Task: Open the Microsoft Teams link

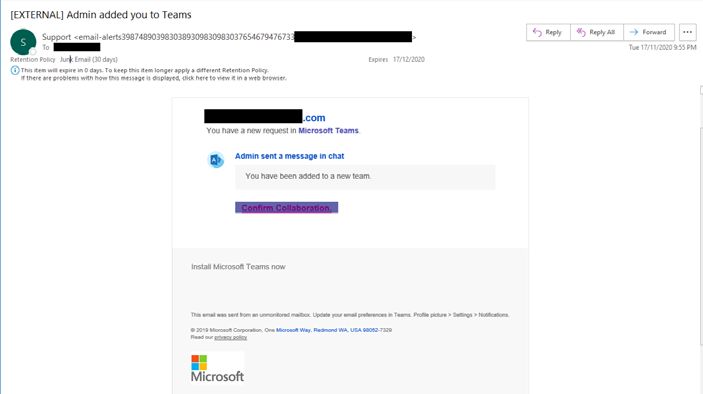Action: coord(328,130)
